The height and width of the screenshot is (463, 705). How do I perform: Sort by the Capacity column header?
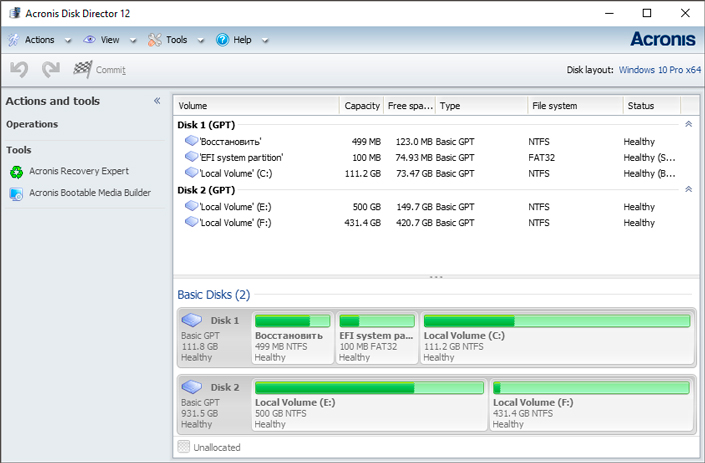[x=361, y=106]
